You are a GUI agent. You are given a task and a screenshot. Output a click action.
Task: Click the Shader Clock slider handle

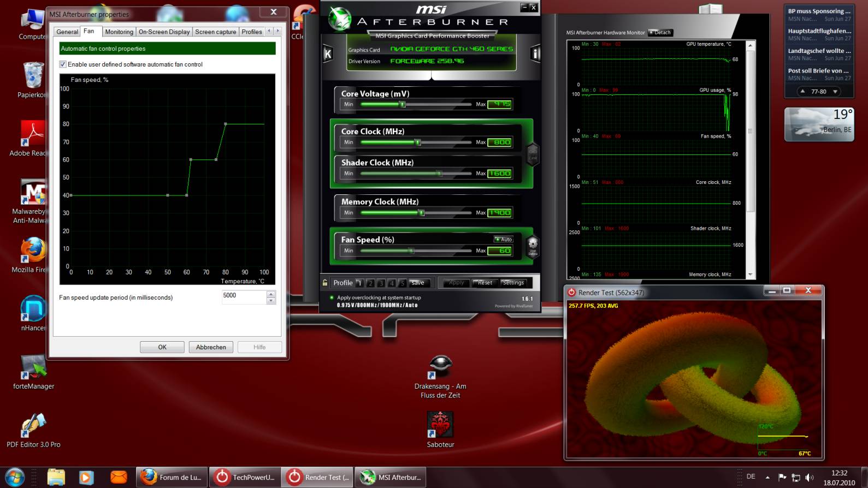439,173
